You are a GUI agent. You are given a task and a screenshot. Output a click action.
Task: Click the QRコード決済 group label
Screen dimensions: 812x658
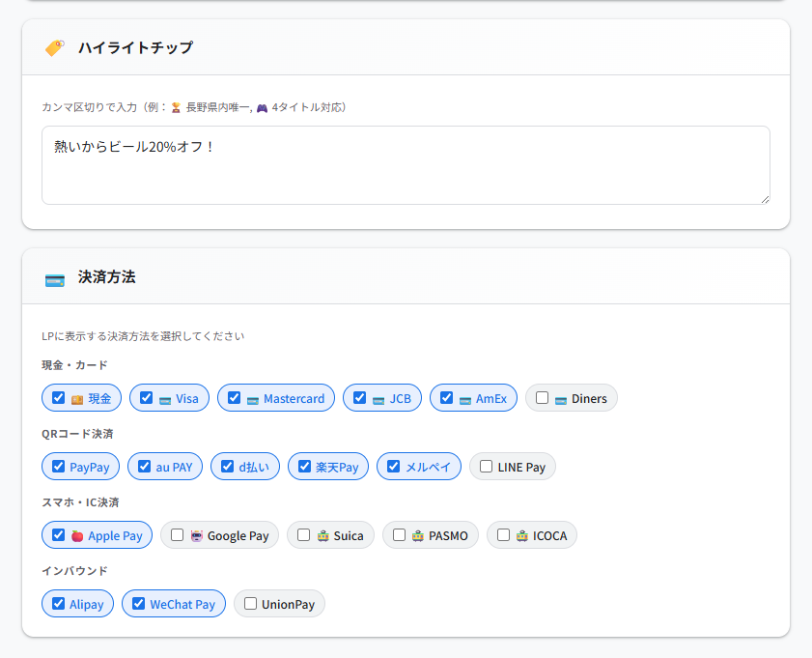click(77, 434)
